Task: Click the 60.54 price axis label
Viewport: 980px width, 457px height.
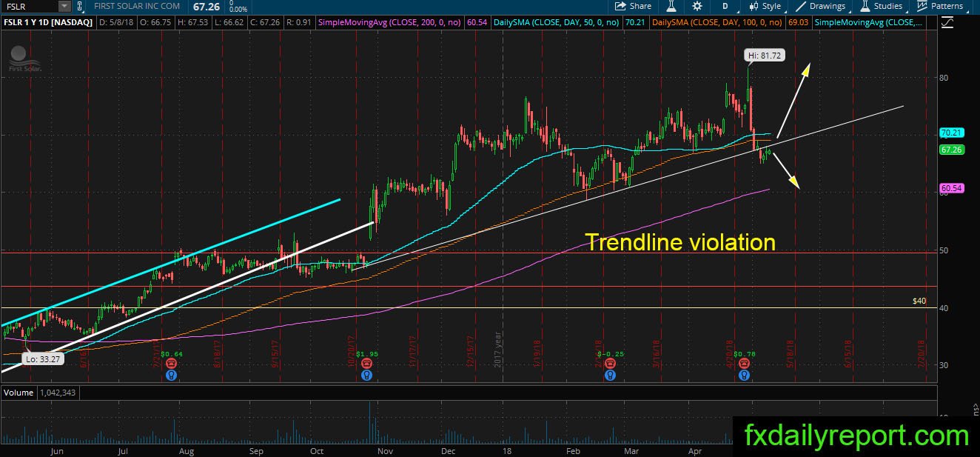Action: tap(950, 189)
